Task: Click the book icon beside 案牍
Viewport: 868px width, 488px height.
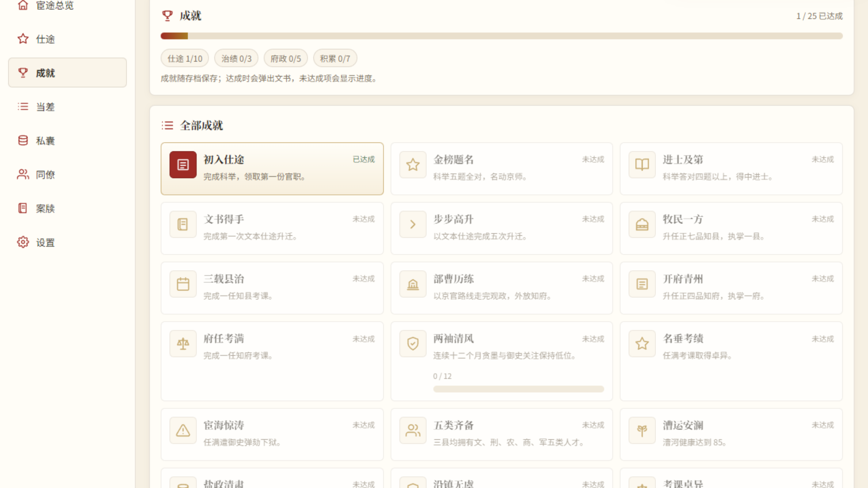Action: pyautogui.click(x=23, y=208)
